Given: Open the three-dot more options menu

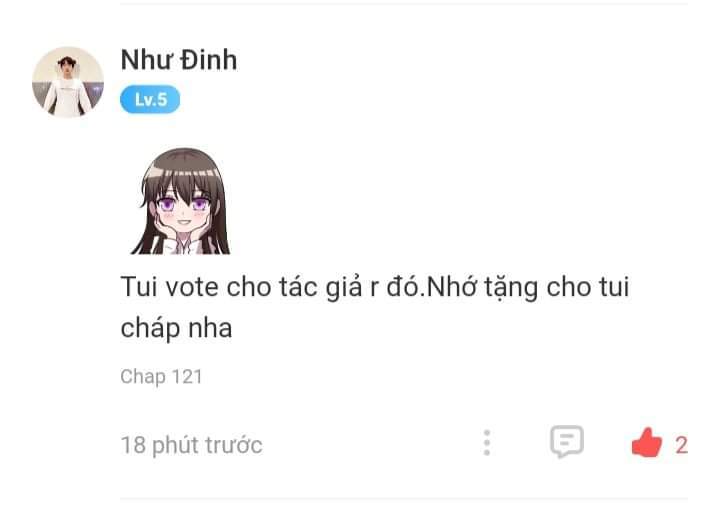Looking at the screenshot, I should coord(487,443).
